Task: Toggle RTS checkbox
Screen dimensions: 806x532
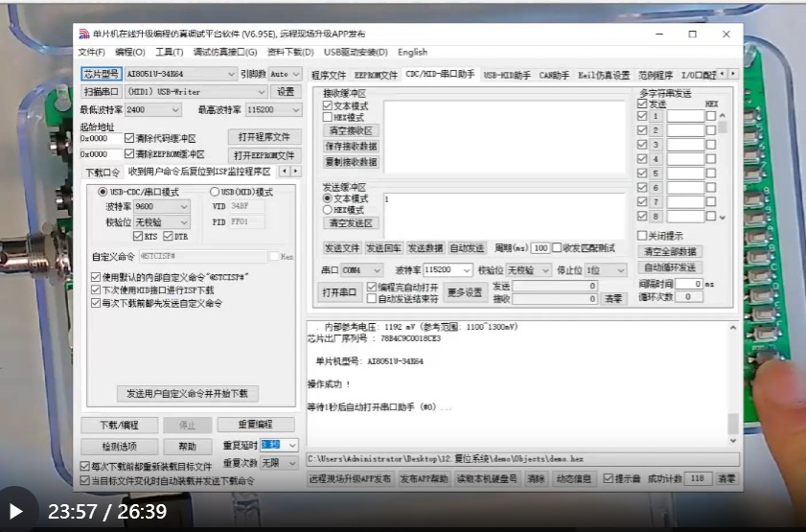Action: coord(137,237)
